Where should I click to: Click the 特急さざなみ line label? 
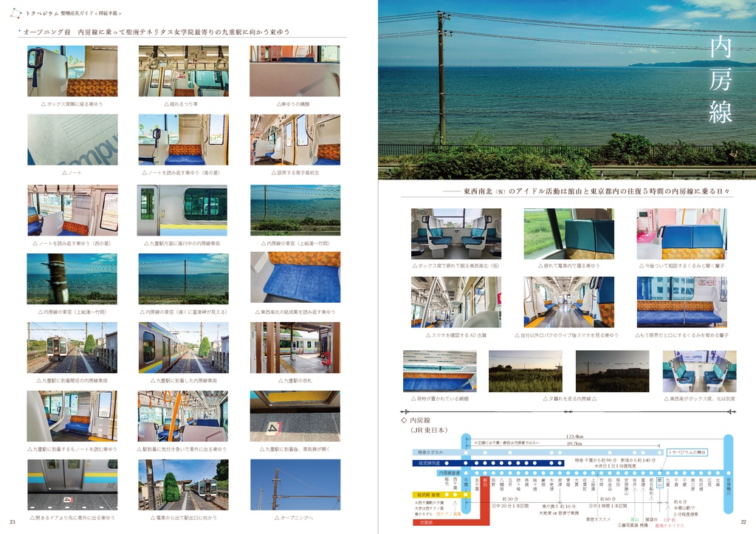click(430, 453)
